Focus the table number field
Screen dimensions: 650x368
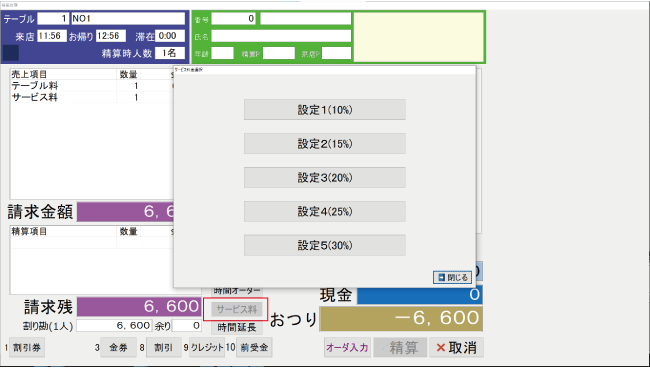pyautogui.click(x=53, y=19)
